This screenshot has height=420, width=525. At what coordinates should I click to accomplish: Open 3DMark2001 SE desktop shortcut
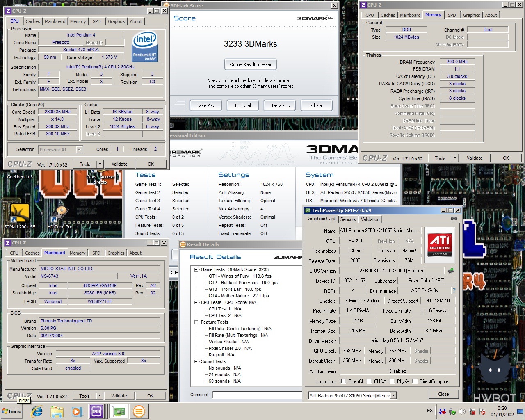(x=19, y=216)
